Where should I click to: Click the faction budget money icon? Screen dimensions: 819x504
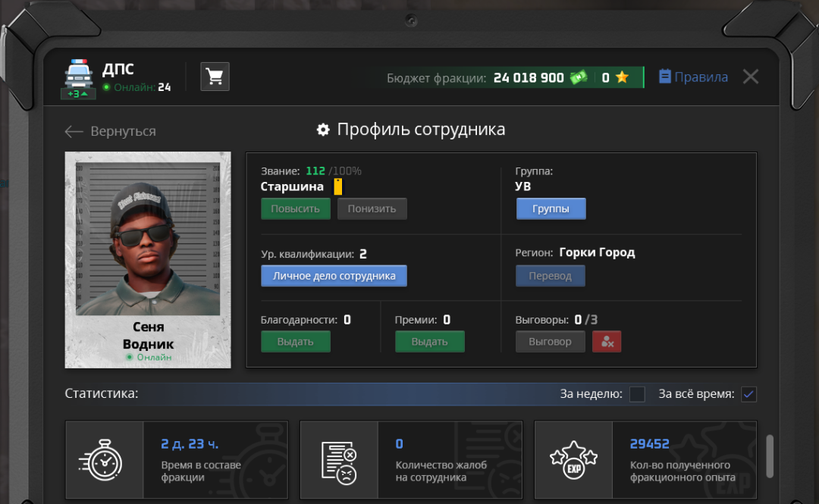(579, 78)
